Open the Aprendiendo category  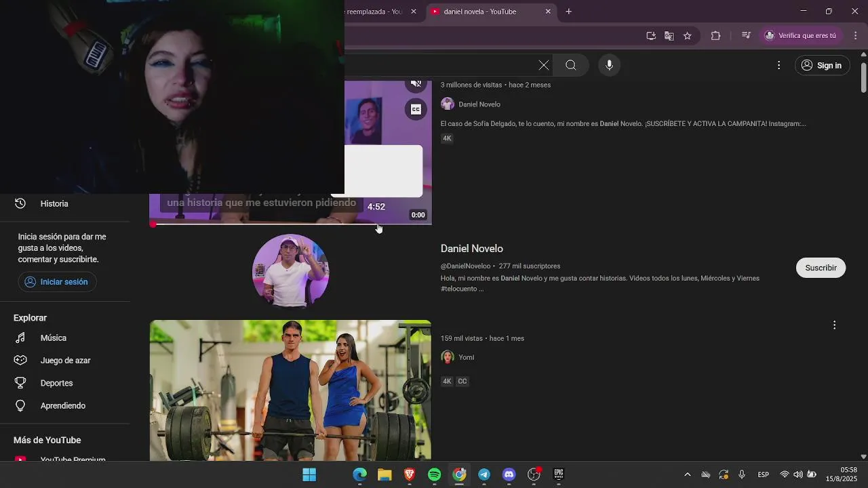[64, 405]
